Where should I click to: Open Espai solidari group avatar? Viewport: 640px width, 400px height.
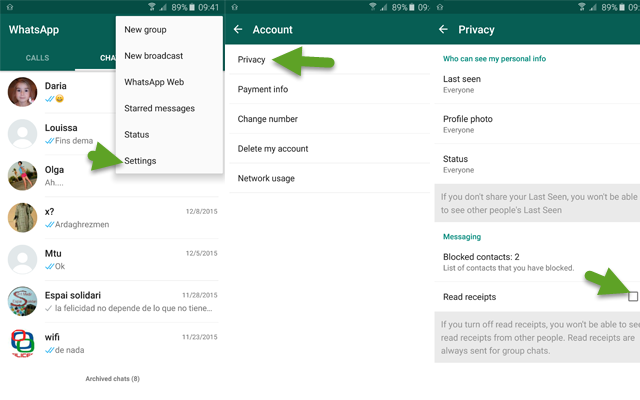(23, 301)
